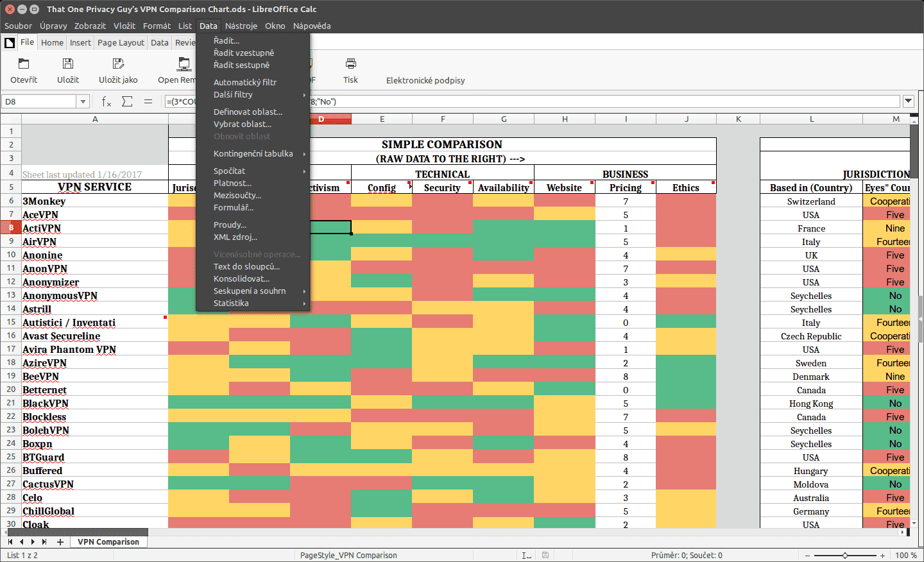Select Automatický filtr menu entry
Viewport: 924px width, 562px height.
[253, 83]
